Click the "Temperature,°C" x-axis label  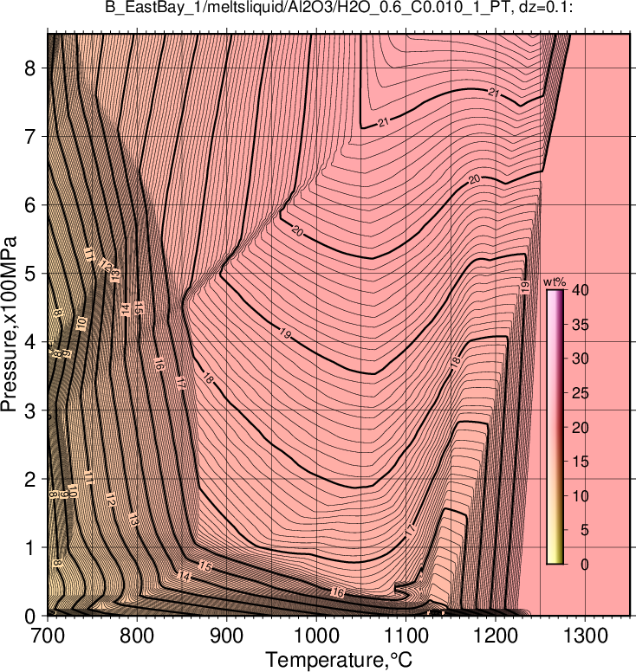(x=339, y=660)
